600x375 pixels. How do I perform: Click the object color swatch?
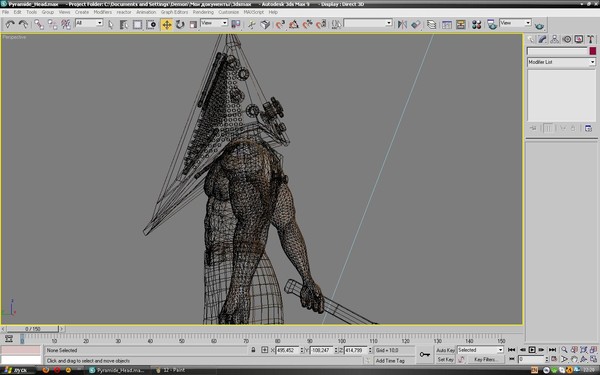coord(592,51)
